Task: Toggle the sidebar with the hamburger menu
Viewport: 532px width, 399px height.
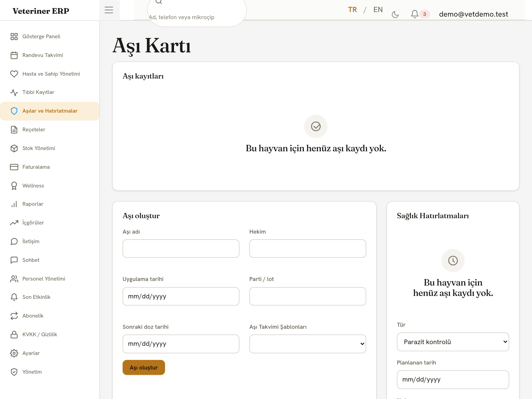Action: pyautogui.click(x=109, y=10)
